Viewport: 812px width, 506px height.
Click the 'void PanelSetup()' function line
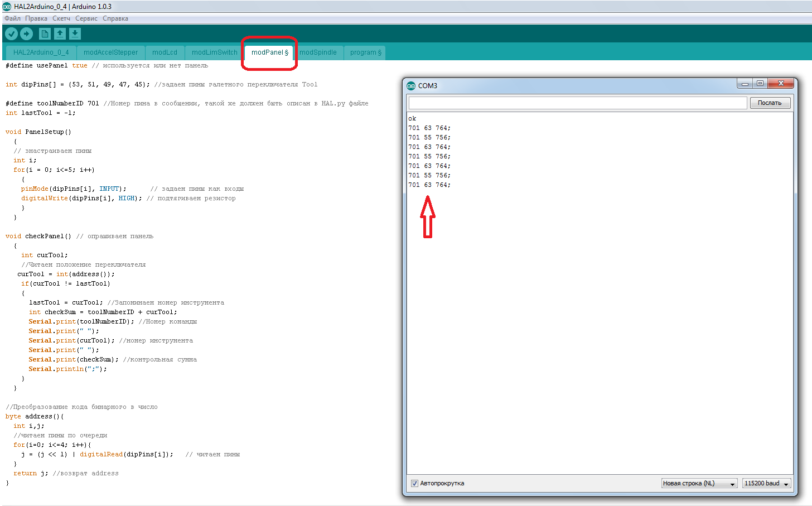point(38,132)
